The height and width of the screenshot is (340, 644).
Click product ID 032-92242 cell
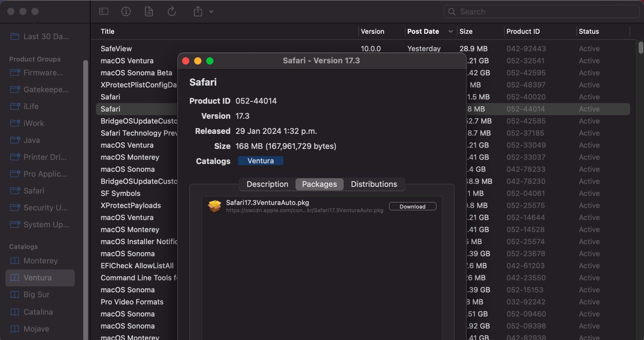point(526,302)
